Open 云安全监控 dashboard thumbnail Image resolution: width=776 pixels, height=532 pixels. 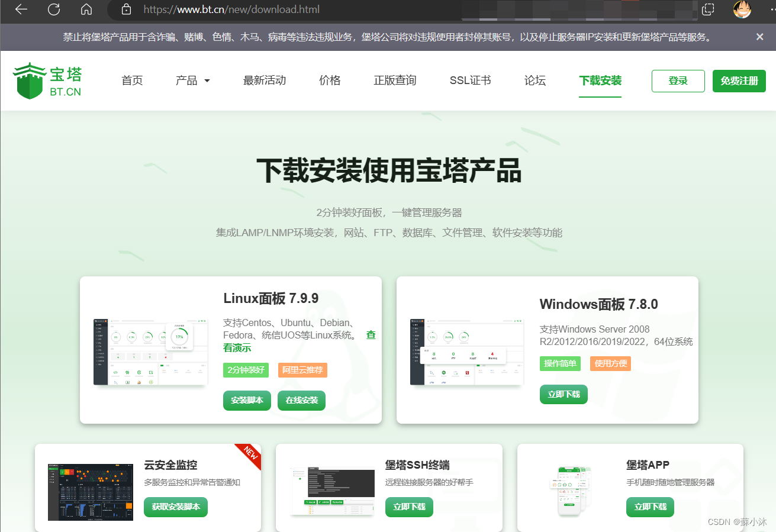tap(91, 492)
